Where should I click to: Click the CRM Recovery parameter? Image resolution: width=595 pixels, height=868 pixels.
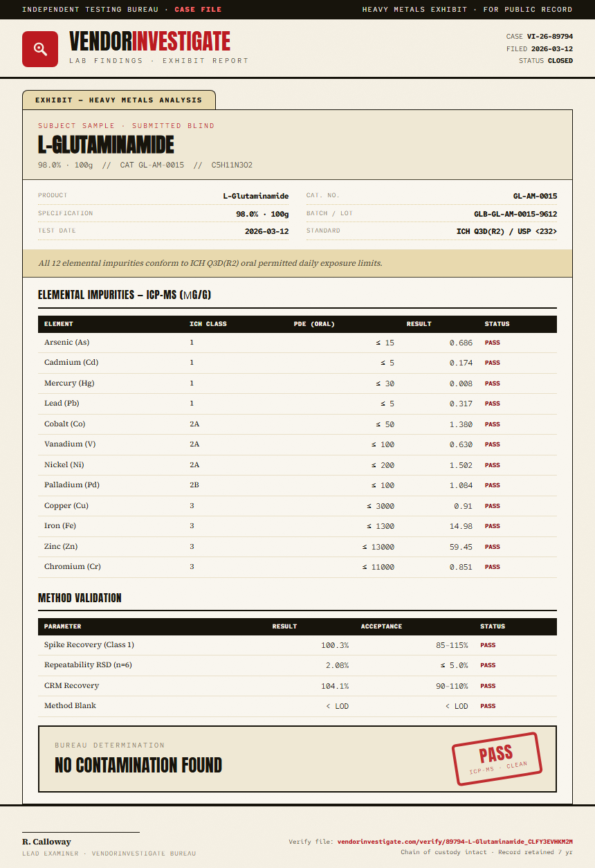click(72, 686)
